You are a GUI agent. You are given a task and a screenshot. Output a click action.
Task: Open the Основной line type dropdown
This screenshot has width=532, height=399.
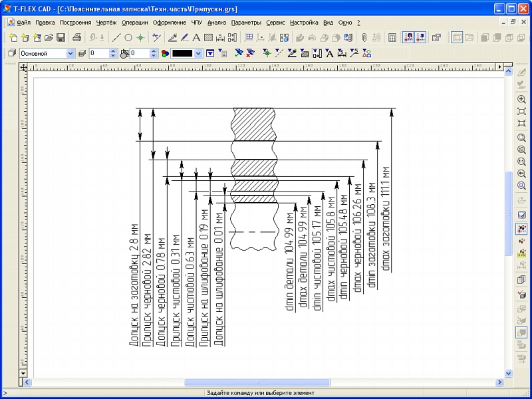[70, 53]
